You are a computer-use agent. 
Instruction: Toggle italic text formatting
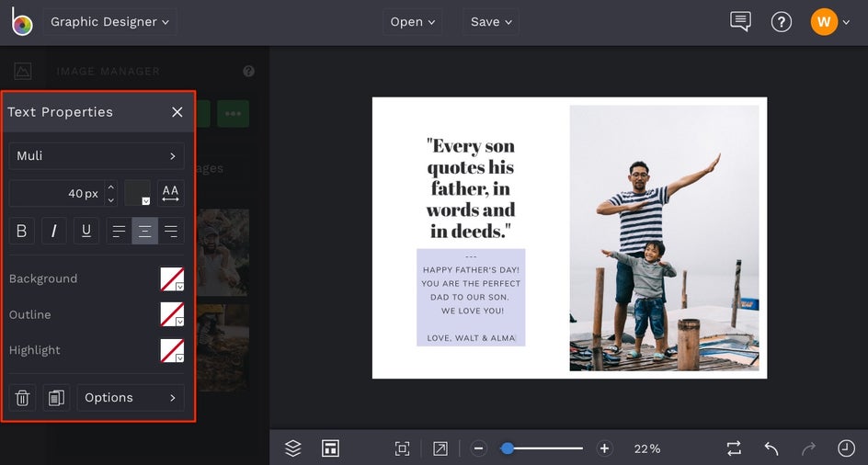(x=53, y=231)
